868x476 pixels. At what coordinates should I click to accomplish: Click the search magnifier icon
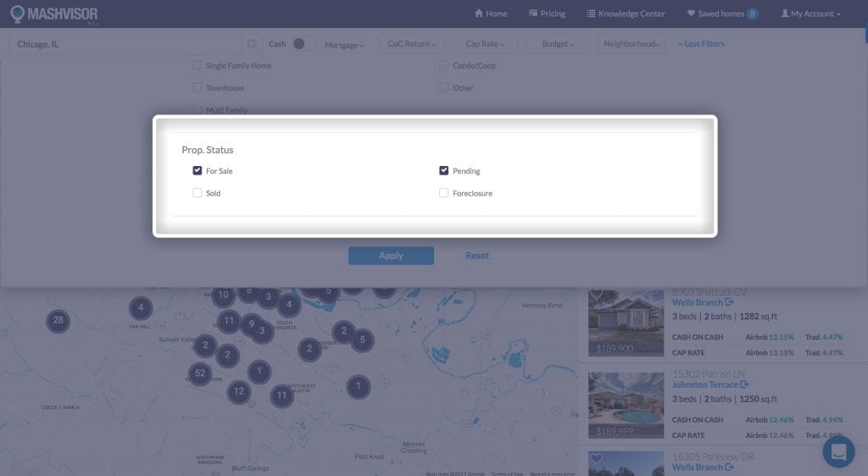[252, 44]
